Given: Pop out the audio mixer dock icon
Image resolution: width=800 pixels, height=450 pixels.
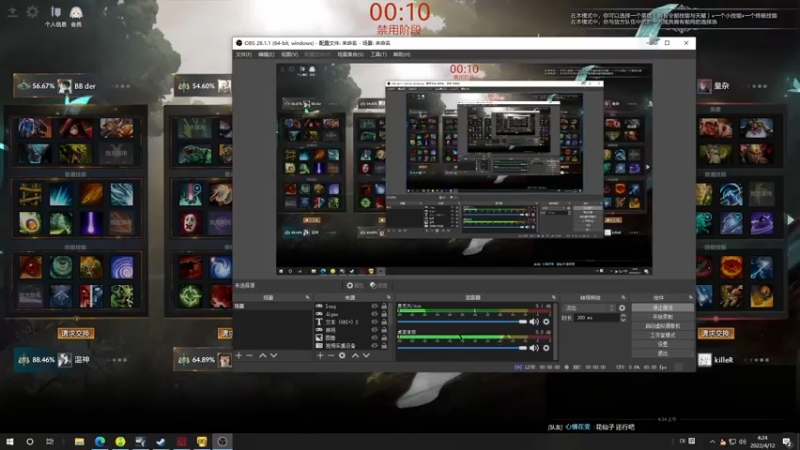Looking at the screenshot, I should pyautogui.click(x=554, y=297).
